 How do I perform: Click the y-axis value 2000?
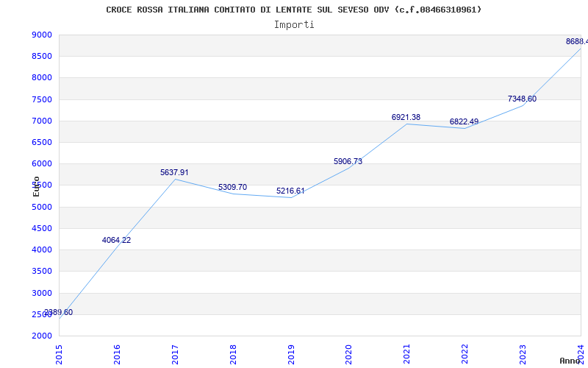tap(43, 336)
